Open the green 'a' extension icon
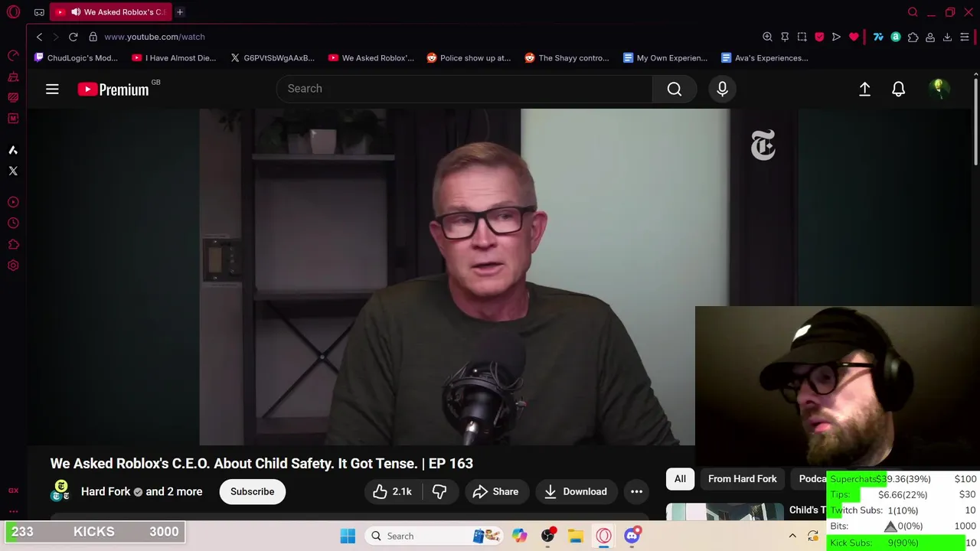980x551 pixels. pyautogui.click(x=895, y=37)
